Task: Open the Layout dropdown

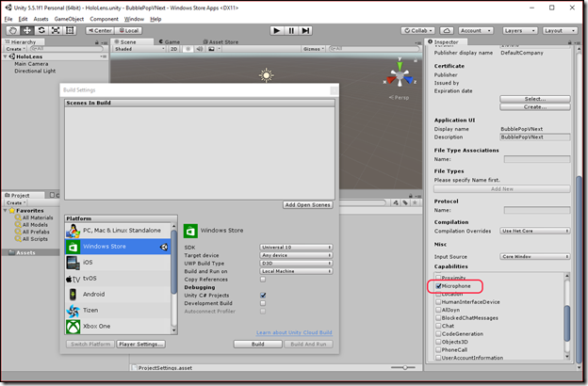Action: pos(560,31)
